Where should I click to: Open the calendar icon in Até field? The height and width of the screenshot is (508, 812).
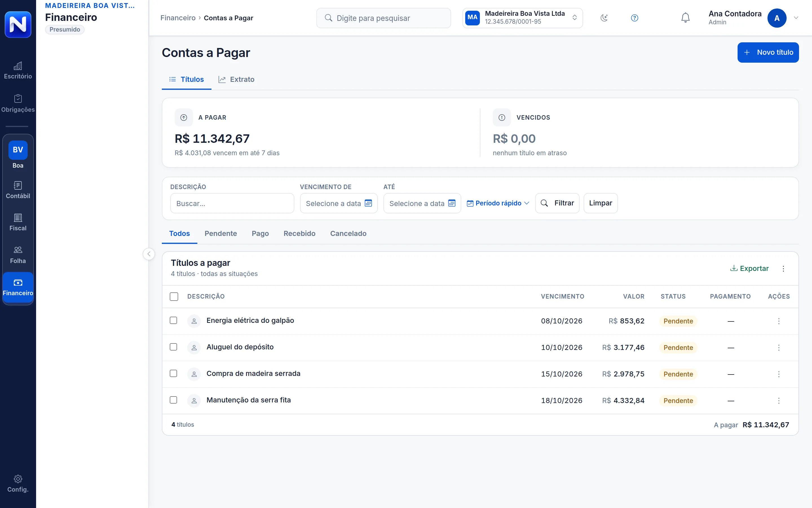[x=452, y=203]
